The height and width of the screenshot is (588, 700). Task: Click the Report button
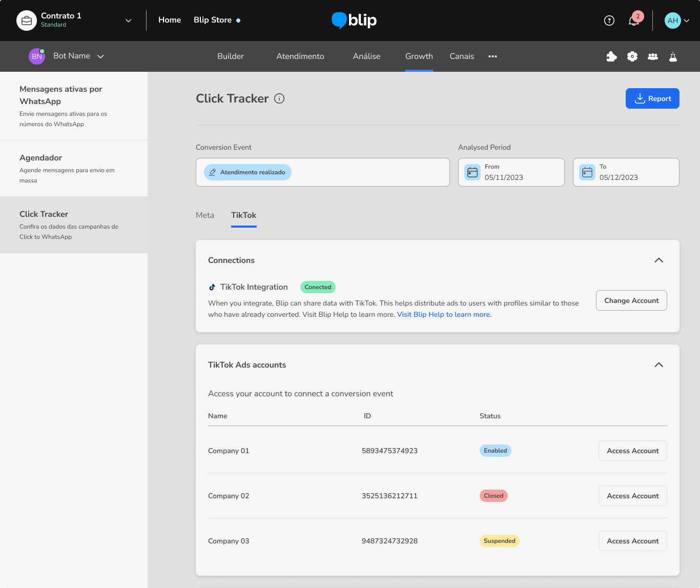(652, 98)
